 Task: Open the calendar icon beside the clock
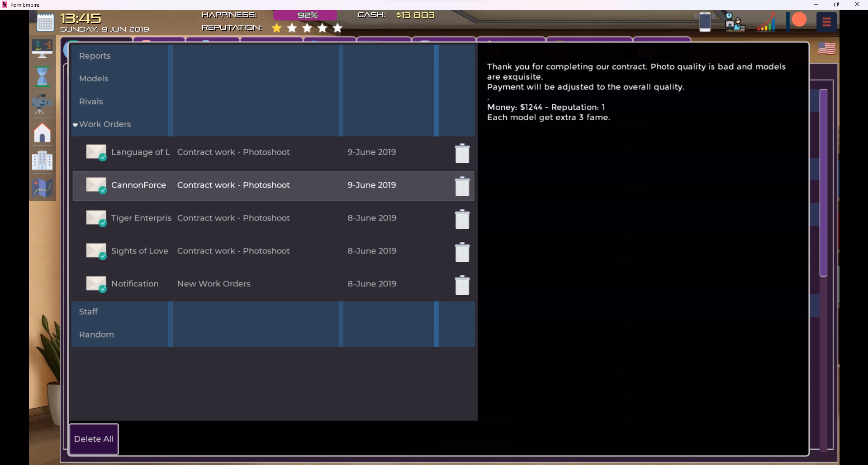[x=45, y=22]
